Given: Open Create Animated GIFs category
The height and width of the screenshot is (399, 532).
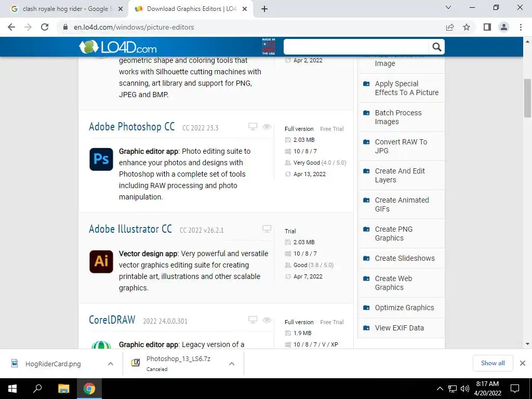Looking at the screenshot, I should click(402, 205).
